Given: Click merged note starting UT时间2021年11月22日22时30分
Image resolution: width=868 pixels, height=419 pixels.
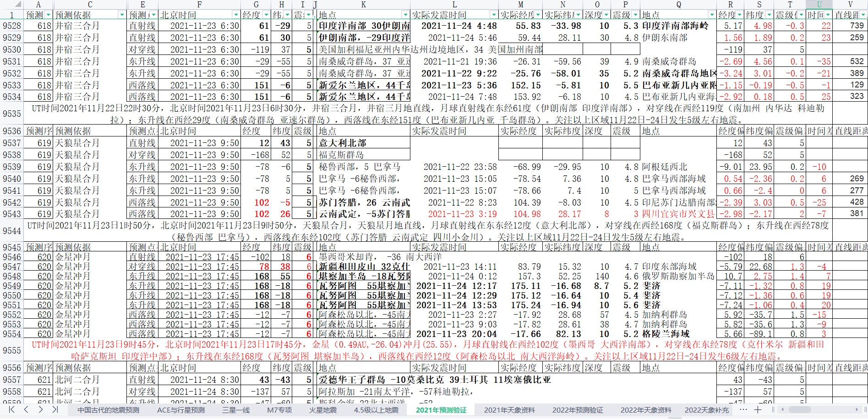Looking at the screenshot, I should [427, 114].
